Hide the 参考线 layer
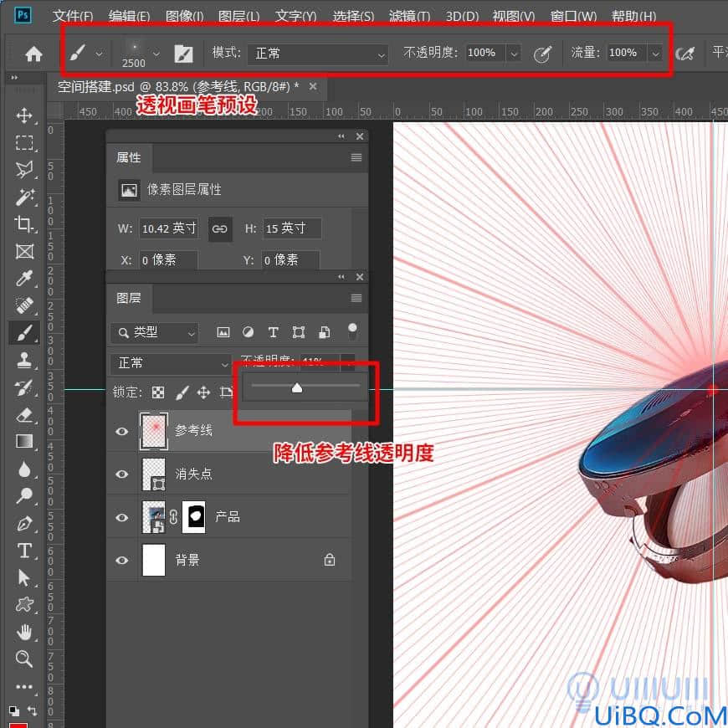The image size is (728, 728). (122, 431)
